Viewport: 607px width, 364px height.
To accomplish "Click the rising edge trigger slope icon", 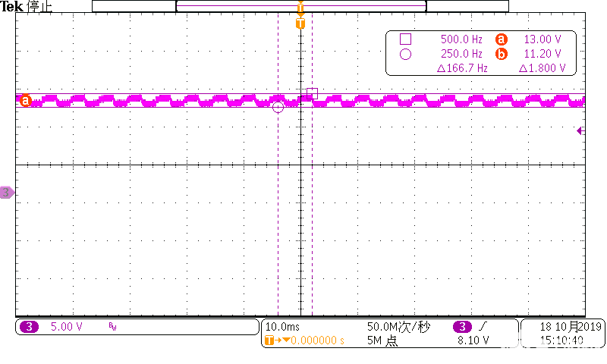I will click(482, 327).
